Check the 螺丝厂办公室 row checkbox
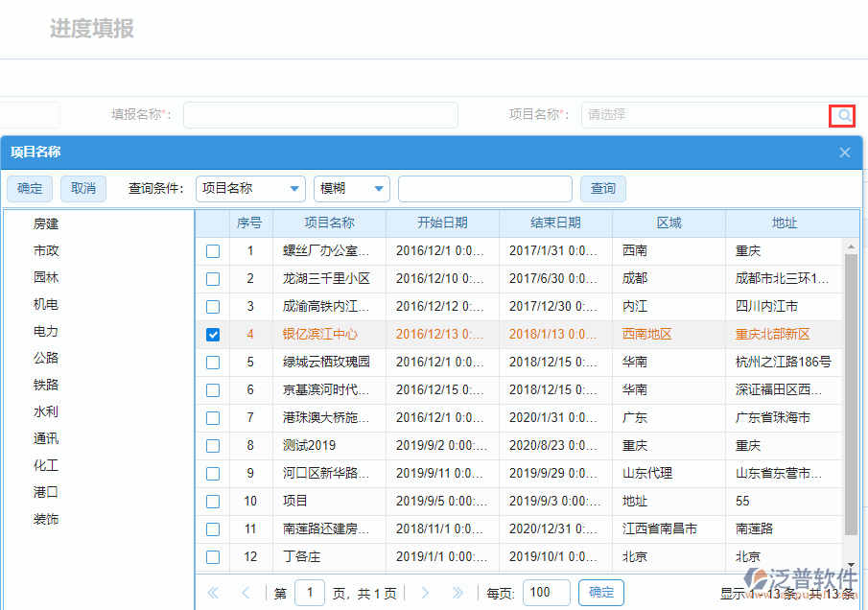Viewport: 868px width, 610px height. pyautogui.click(x=215, y=250)
